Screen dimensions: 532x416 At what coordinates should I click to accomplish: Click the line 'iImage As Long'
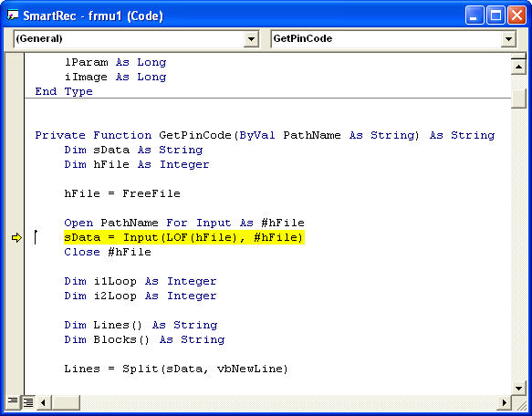click(115, 77)
